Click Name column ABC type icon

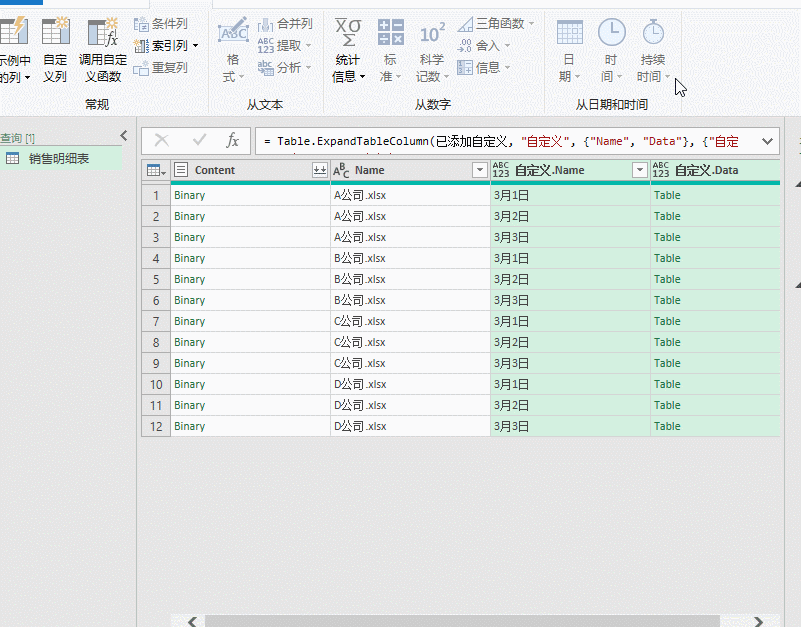pyautogui.click(x=341, y=170)
